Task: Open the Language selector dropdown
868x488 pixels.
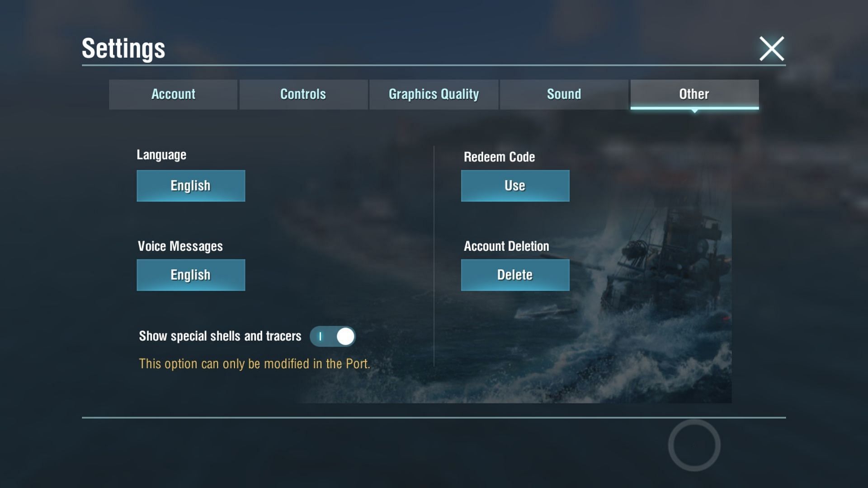Action: (x=191, y=185)
